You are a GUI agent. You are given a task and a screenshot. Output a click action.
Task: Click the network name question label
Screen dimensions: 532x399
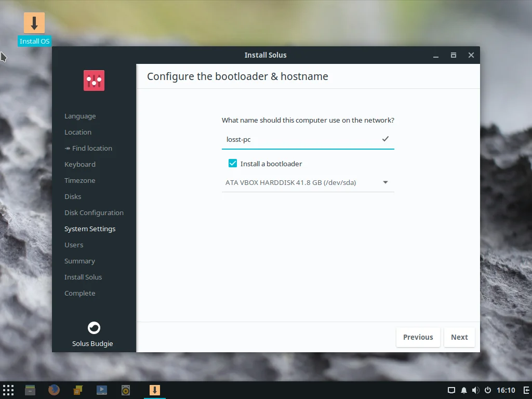click(308, 120)
